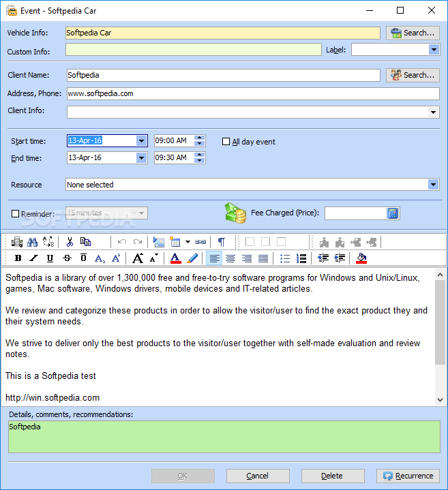Click the Delete button
The image size is (448, 490).
point(333,476)
